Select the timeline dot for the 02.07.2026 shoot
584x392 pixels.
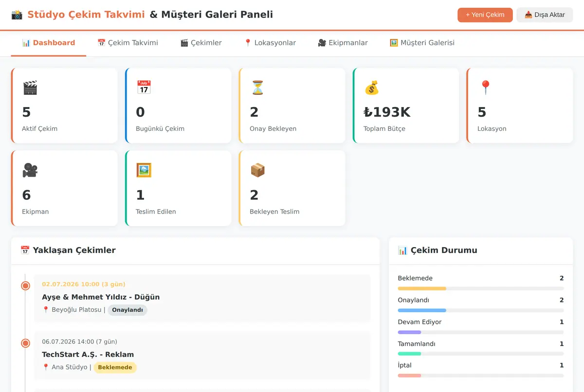click(x=26, y=285)
